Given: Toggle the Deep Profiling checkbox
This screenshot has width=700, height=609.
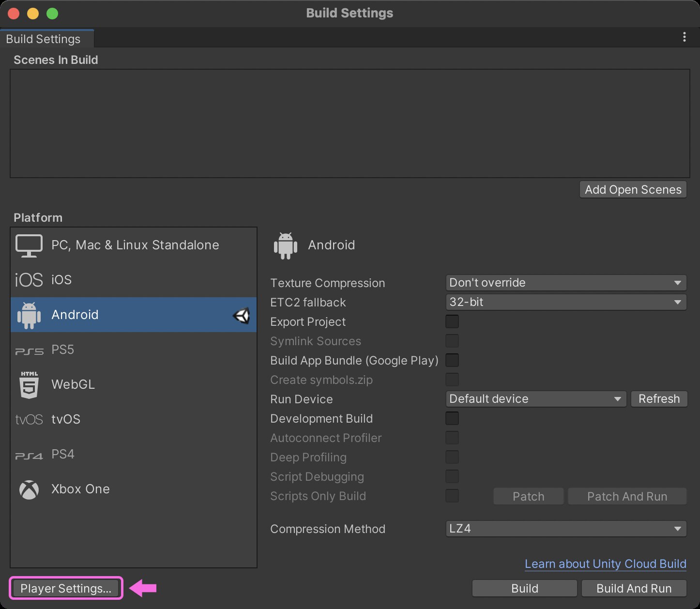Looking at the screenshot, I should [452, 457].
